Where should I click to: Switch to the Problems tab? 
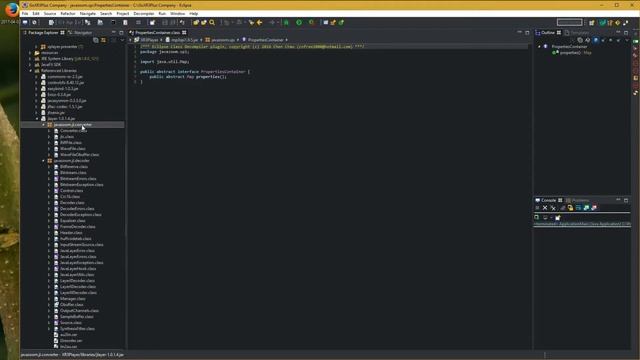tap(578, 200)
